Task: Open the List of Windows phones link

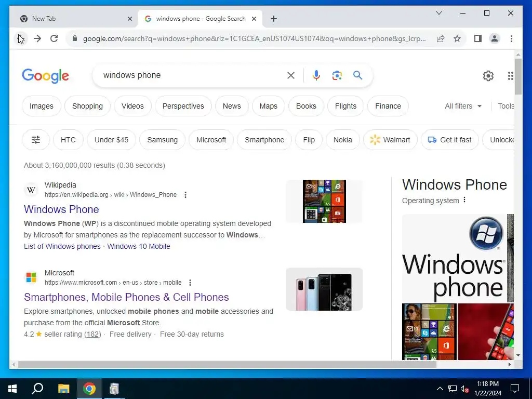Action: [62, 246]
